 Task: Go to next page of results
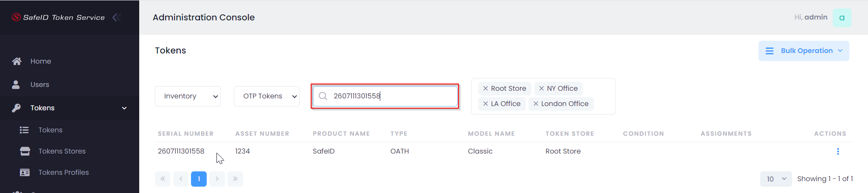coord(217,179)
